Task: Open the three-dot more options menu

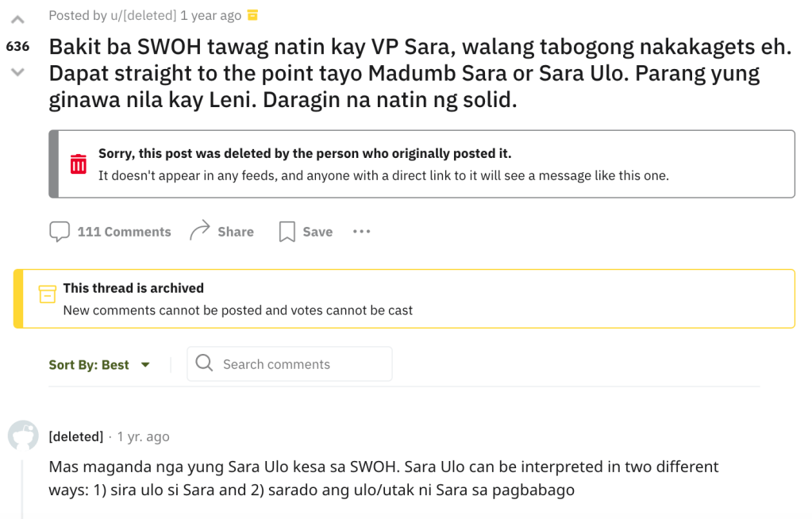Action: (362, 231)
